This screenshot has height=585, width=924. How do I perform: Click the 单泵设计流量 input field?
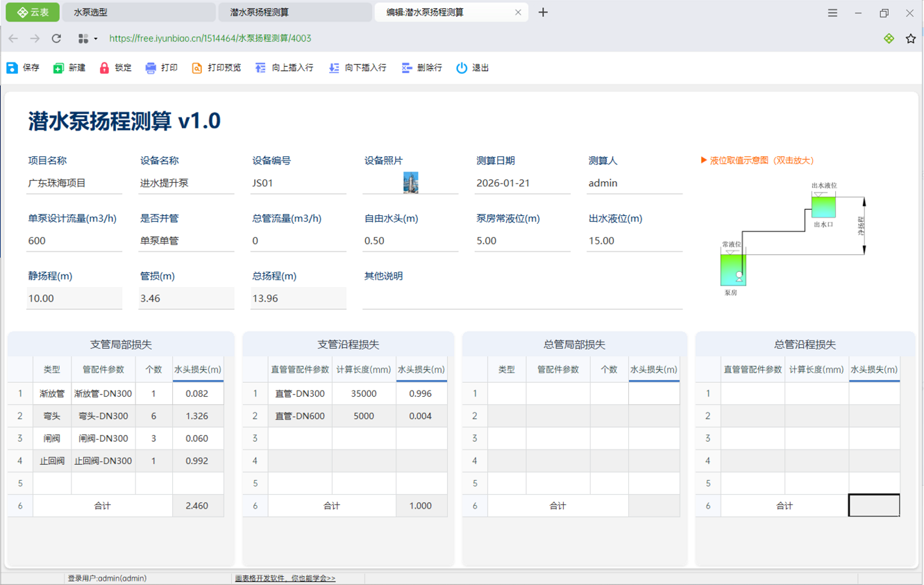(x=74, y=241)
